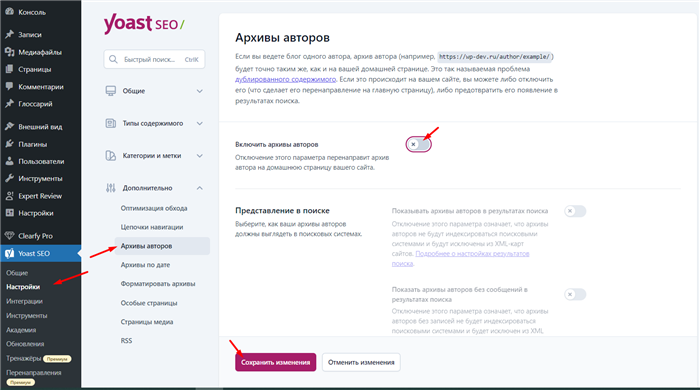Click the Дополнительно sliders icon
700x390 pixels.
pyautogui.click(x=111, y=188)
